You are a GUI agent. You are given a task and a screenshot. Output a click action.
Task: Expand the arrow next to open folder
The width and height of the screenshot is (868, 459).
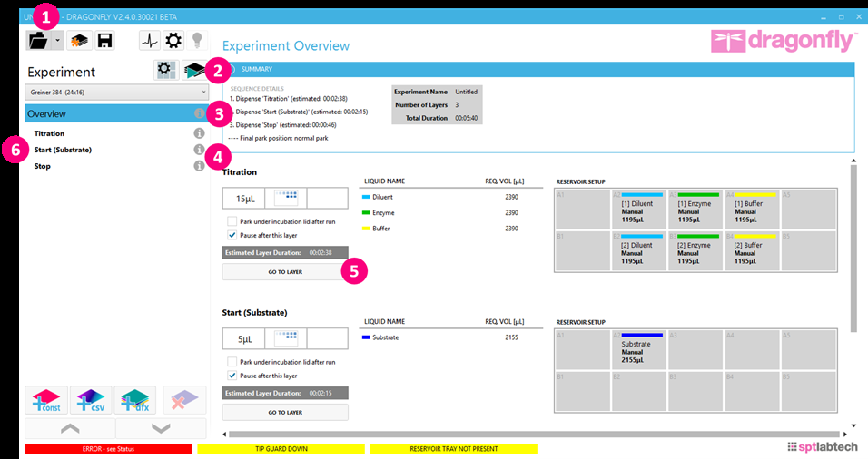tap(58, 40)
